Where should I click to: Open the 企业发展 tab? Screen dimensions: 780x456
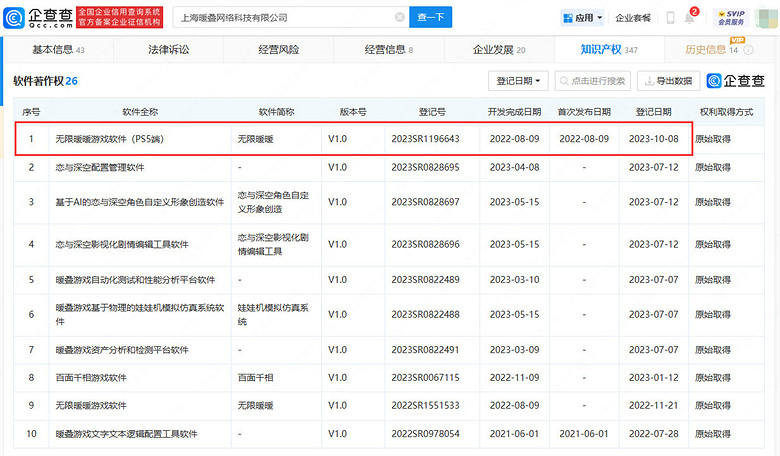point(498,49)
